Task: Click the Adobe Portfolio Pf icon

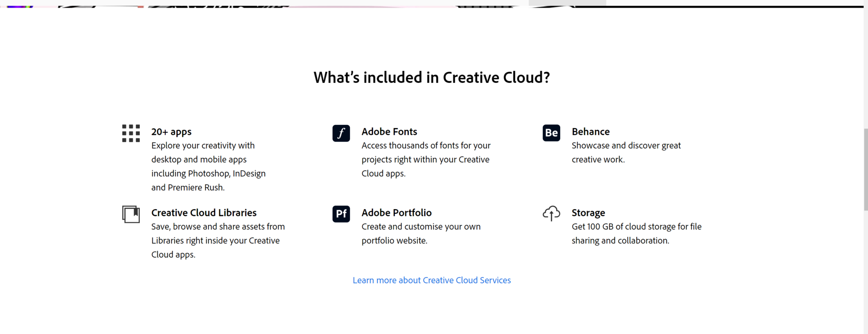Action: (x=341, y=214)
